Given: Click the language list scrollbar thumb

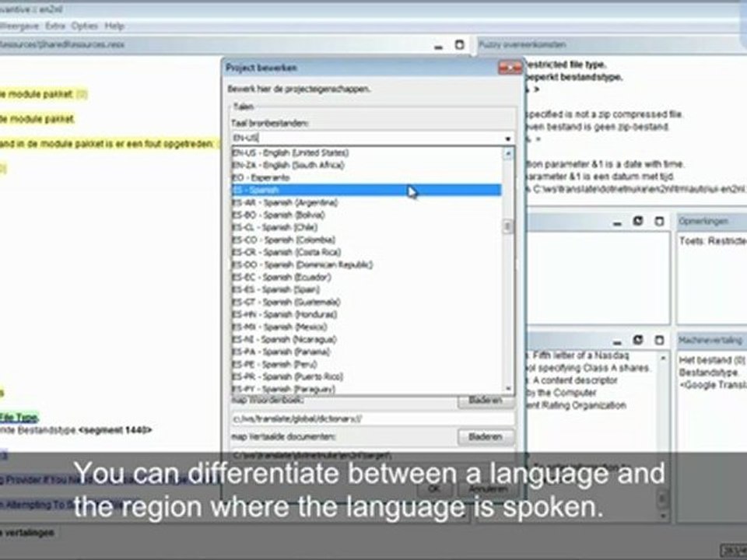Looking at the screenshot, I should (508, 226).
